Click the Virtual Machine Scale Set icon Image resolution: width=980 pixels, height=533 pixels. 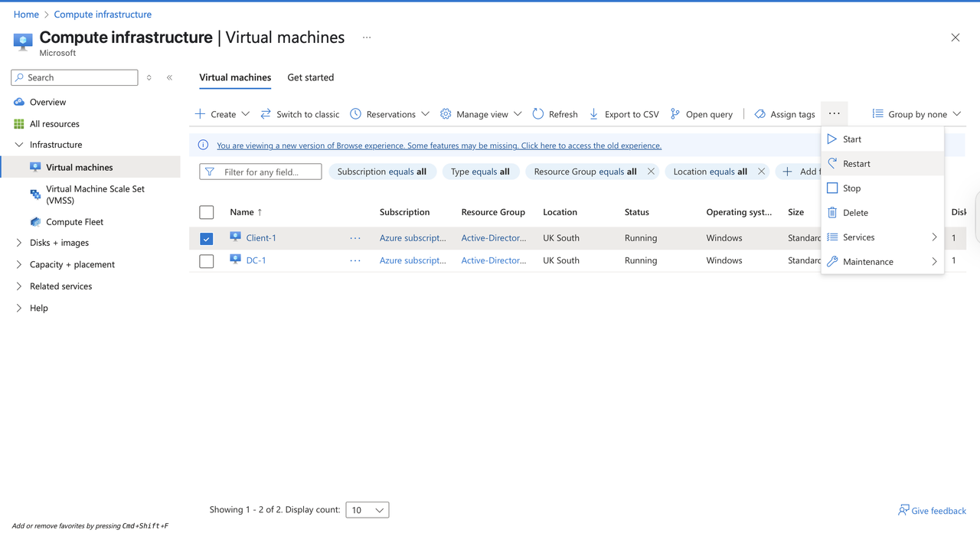(x=35, y=195)
